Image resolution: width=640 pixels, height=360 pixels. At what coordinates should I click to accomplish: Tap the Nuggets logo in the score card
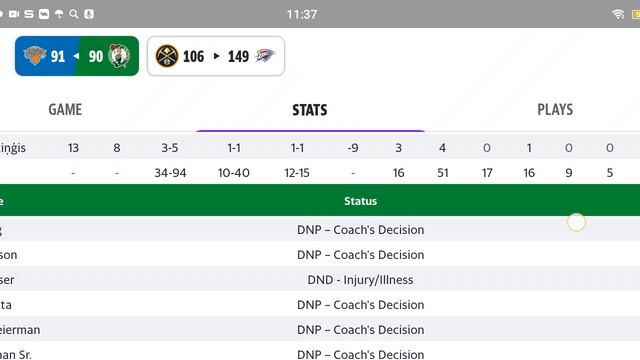(x=167, y=56)
